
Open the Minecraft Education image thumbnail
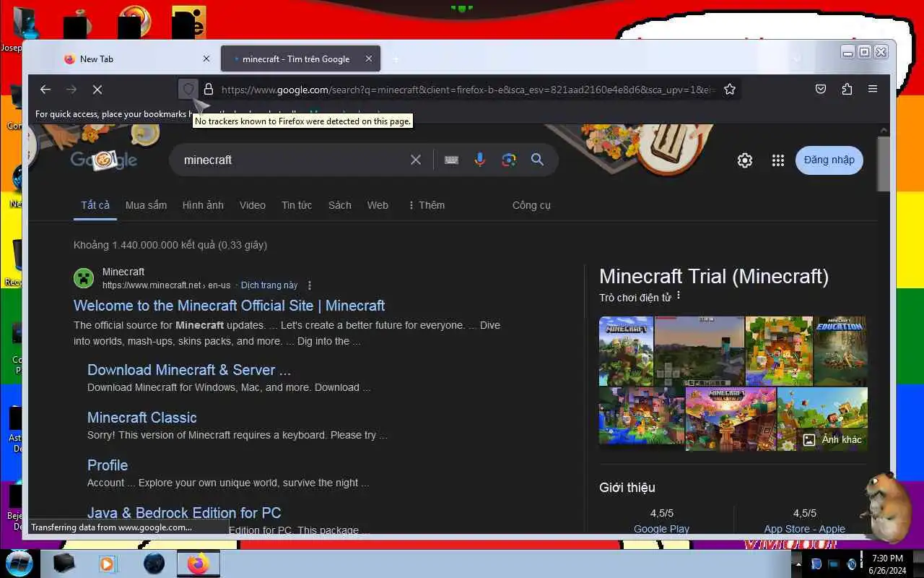tap(840, 351)
